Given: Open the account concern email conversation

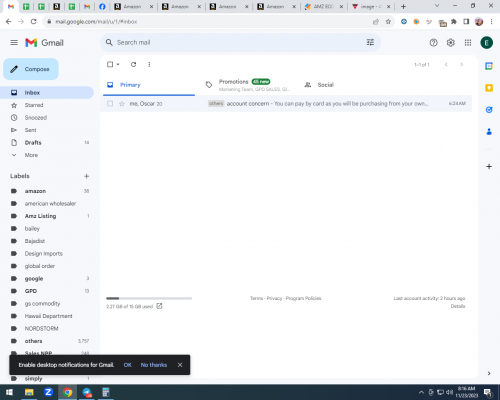Looking at the screenshot, I should coord(286,104).
